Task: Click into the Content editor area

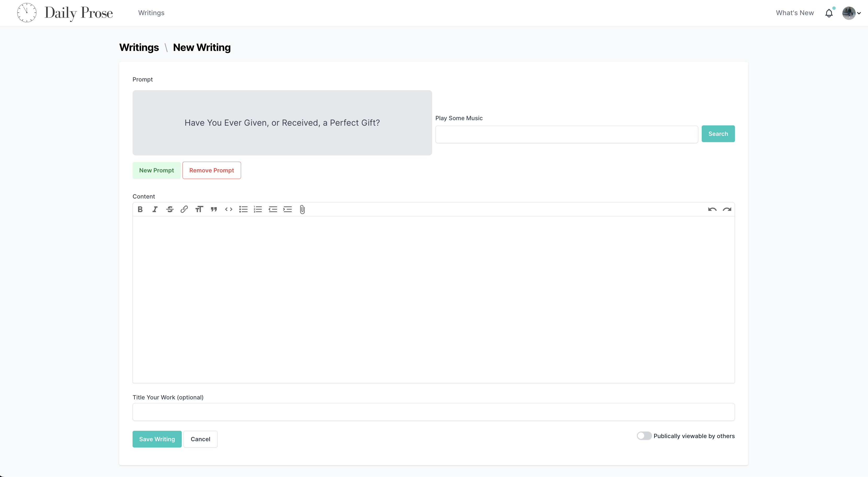Action: [433, 300]
